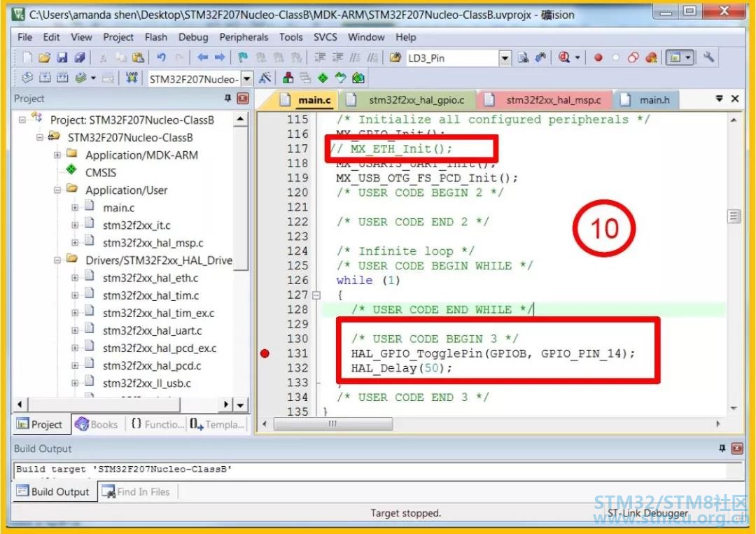The image size is (756, 534).
Task: Expand stm32f2xx_hal_eth.c node
Action: (75, 278)
